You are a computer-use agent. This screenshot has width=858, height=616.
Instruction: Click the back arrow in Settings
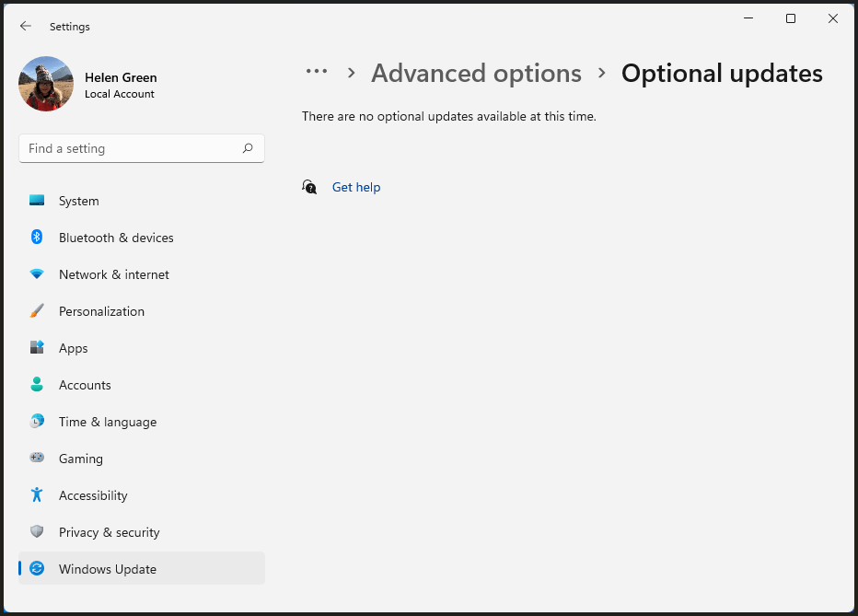25,27
